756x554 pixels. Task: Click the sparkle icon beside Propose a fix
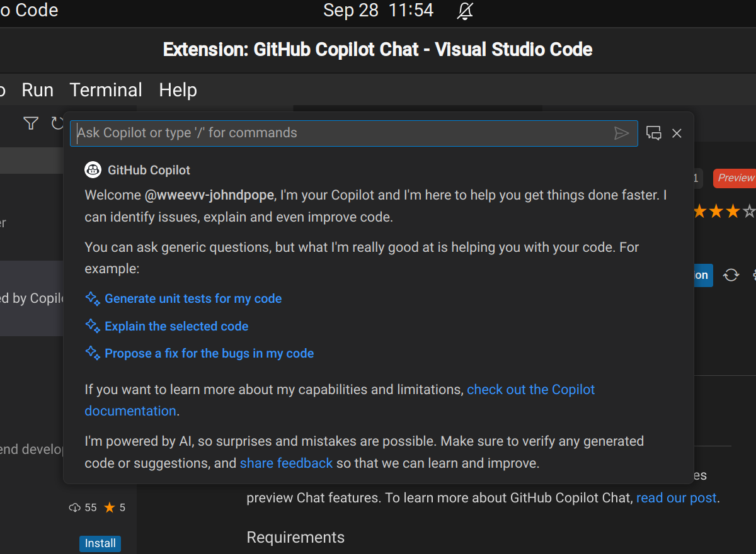point(92,353)
